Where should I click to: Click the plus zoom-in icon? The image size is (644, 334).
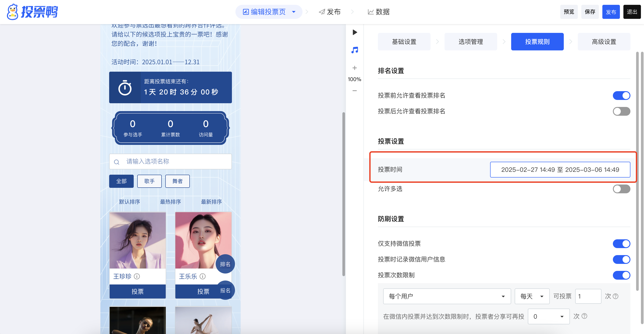pyautogui.click(x=354, y=68)
